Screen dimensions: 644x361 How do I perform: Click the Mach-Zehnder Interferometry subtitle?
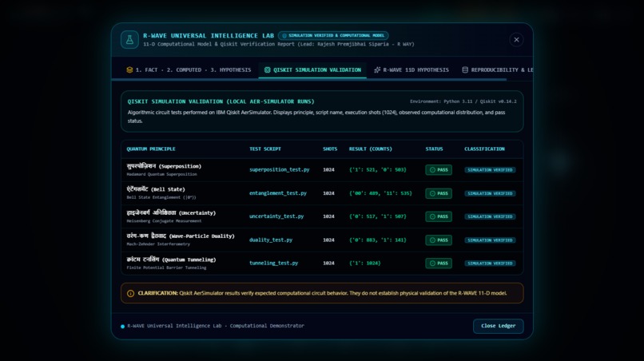click(158, 244)
